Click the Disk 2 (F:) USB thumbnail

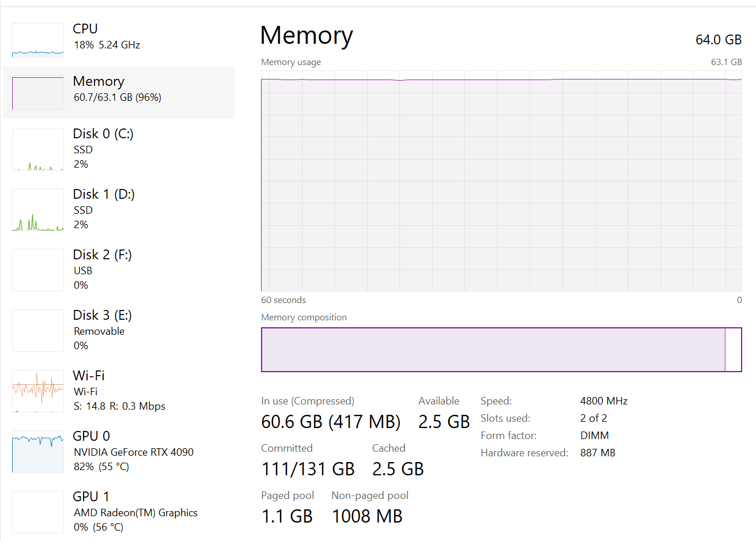click(38, 270)
